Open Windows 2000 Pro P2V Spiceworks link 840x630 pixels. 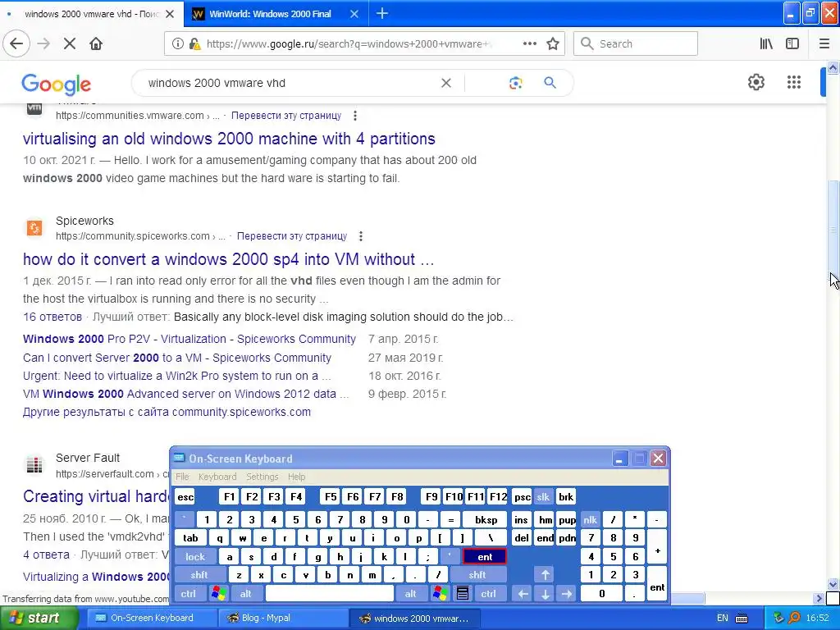(189, 339)
